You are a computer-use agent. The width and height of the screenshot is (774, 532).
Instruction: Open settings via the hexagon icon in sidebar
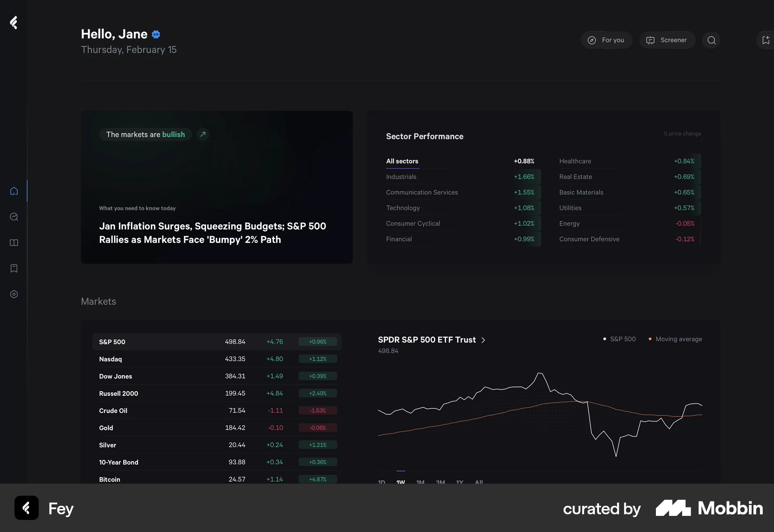(14, 295)
